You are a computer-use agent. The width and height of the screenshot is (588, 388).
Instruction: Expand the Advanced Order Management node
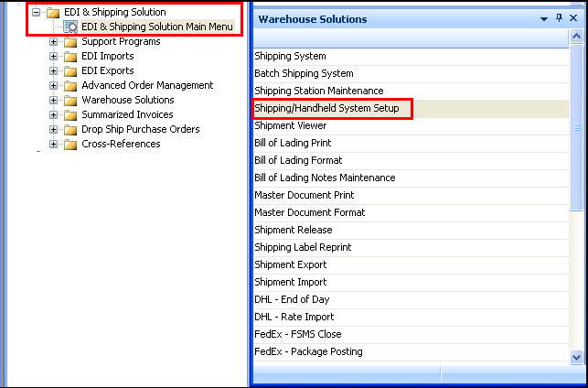[54, 86]
